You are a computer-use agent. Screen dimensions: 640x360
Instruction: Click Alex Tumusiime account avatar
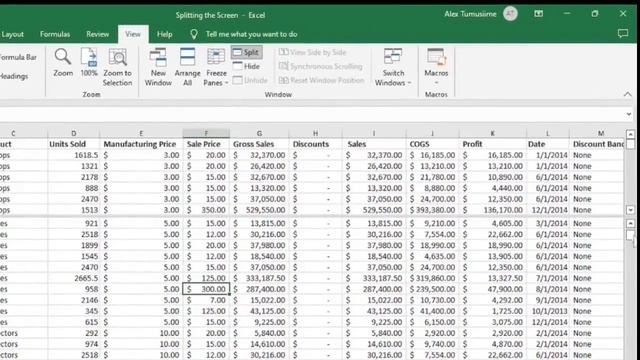click(x=510, y=14)
